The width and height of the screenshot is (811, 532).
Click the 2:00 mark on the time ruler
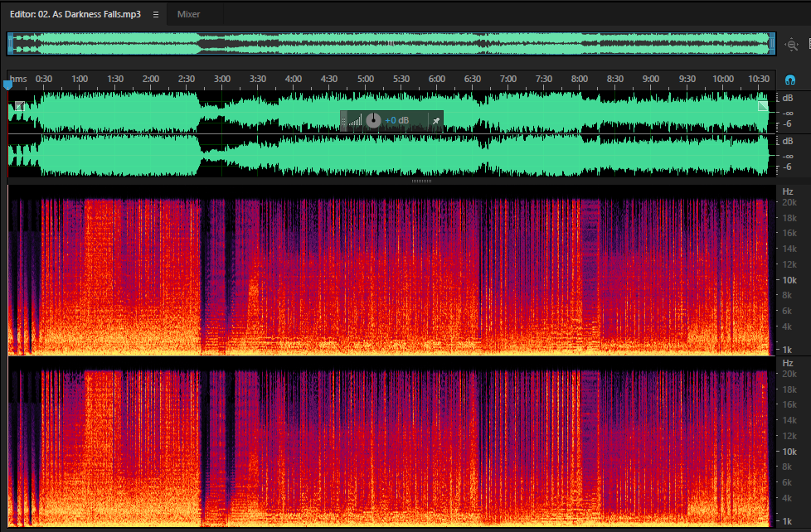tap(151, 79)
